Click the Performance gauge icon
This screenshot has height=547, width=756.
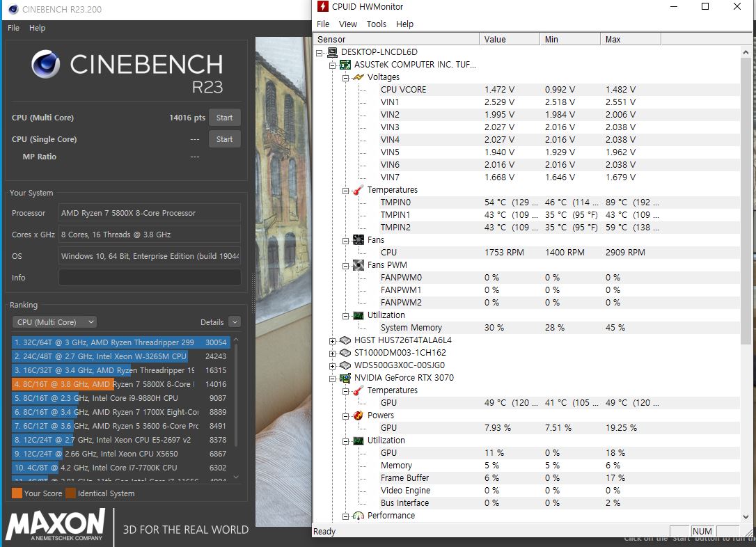click(x=359, y=516)
